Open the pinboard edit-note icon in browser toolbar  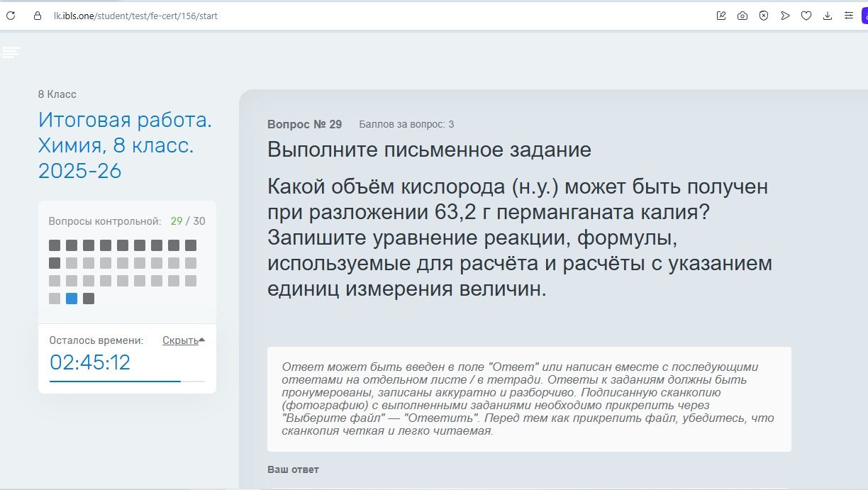[721, 16]
